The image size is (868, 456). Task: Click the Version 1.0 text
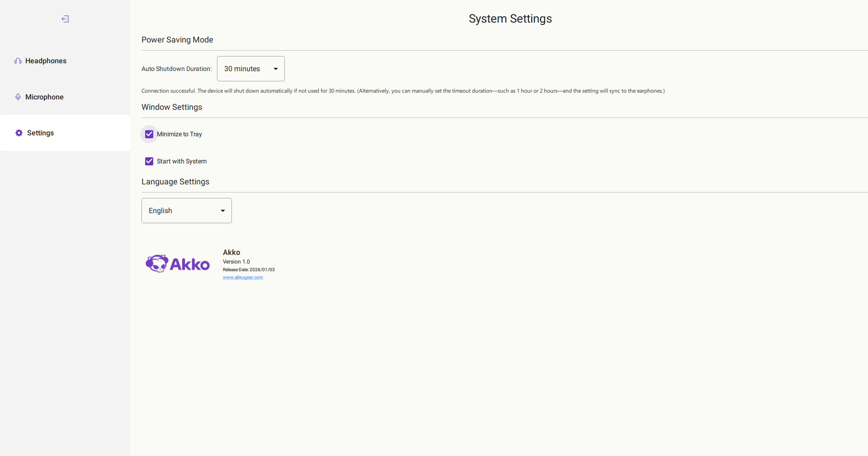click(x=236, y=262)
